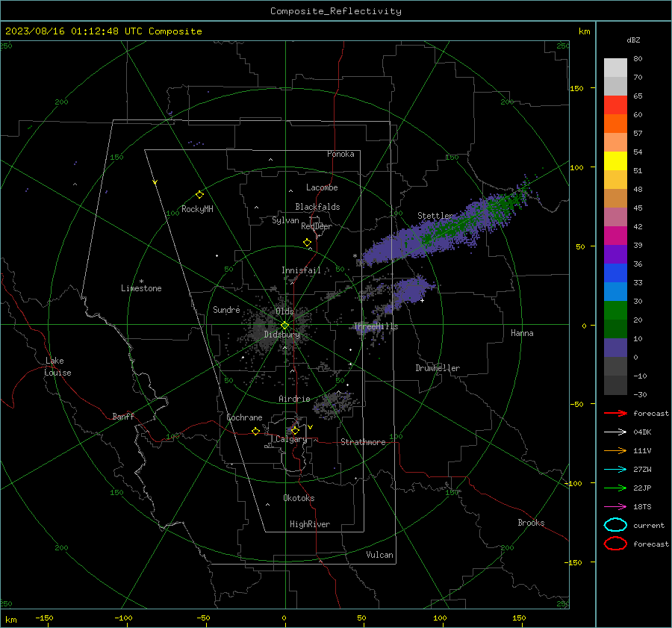
Task: Click the yellow radar-site diamond above Didsbury
Action: [x=284, y=326]
